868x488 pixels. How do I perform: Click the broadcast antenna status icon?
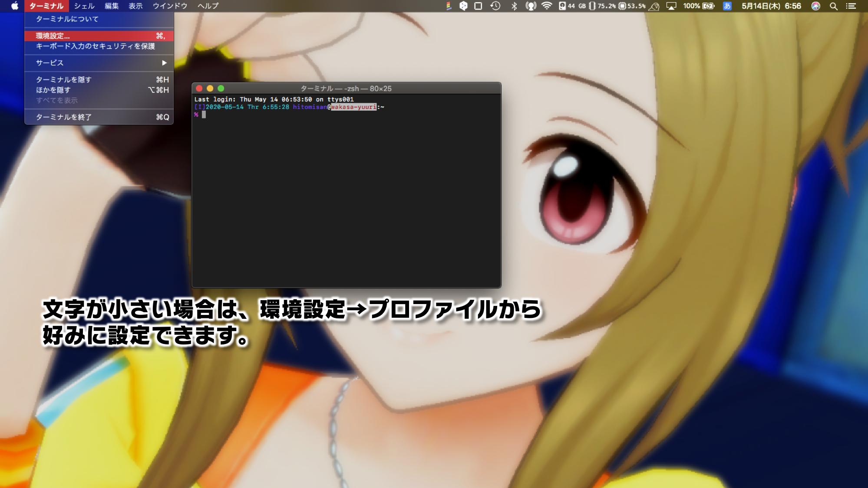click(531, 6)
